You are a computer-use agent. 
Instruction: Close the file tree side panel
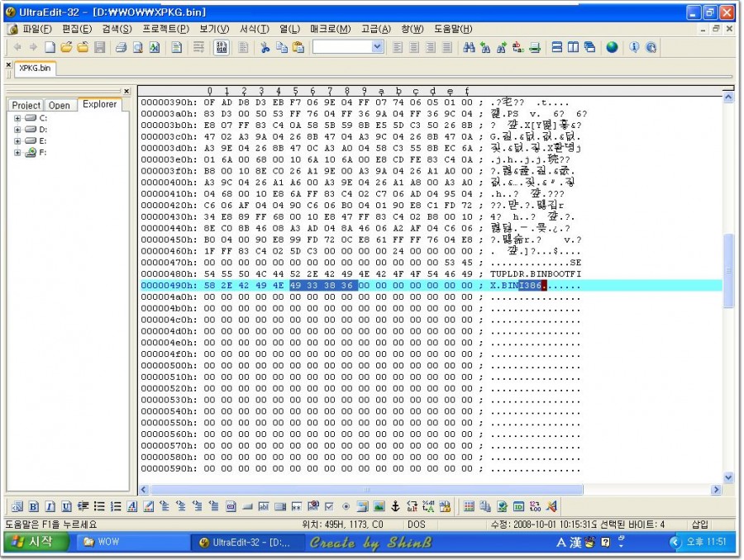click(126, 91)
